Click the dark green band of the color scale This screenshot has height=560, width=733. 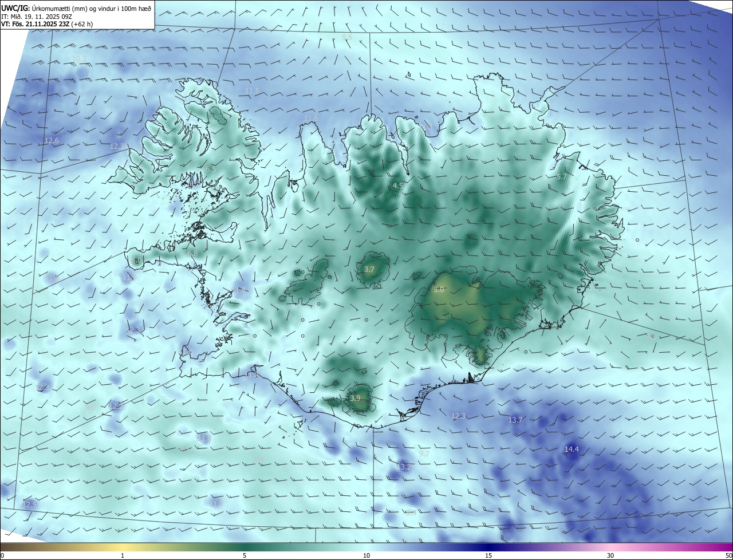pos(245,547)
